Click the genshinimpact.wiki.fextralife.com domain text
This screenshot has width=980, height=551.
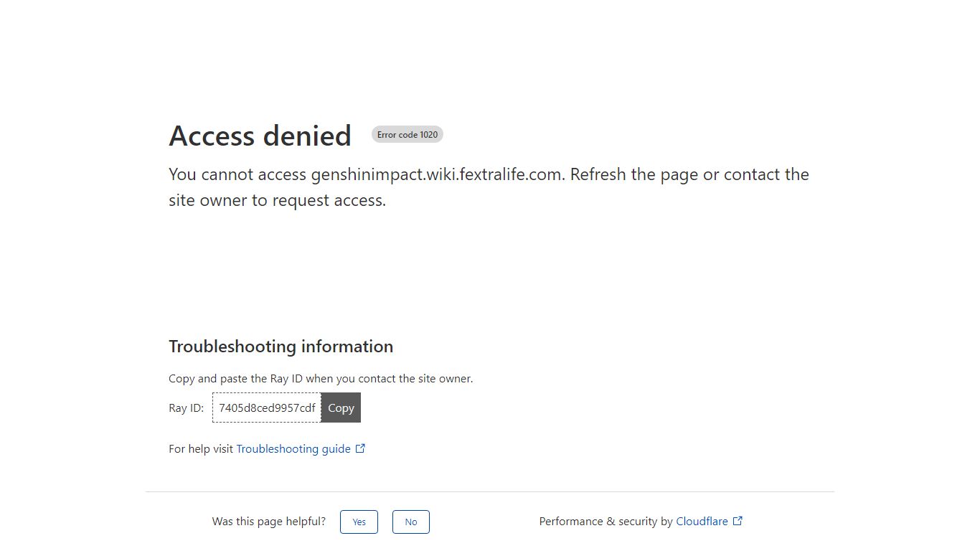point(436,174)
